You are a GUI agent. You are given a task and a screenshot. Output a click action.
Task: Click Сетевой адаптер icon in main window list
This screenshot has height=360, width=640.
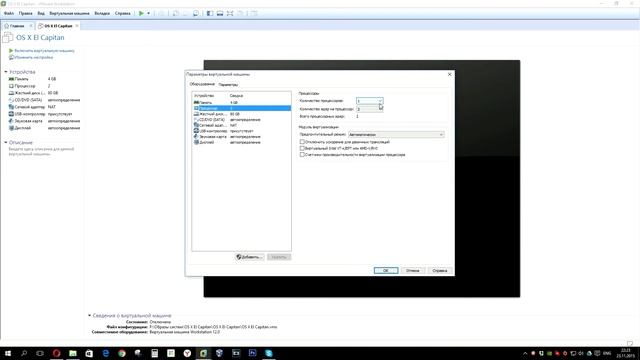(x=11, y=107)
